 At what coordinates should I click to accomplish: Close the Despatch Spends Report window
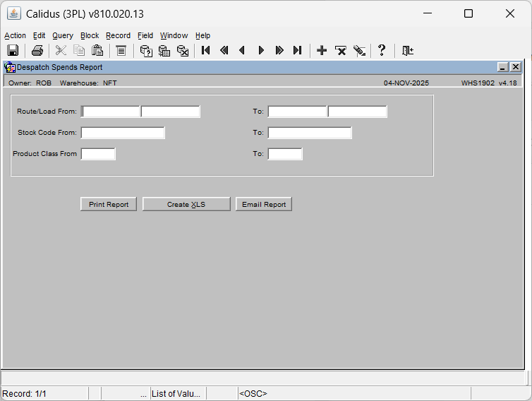tap(516, 67)
